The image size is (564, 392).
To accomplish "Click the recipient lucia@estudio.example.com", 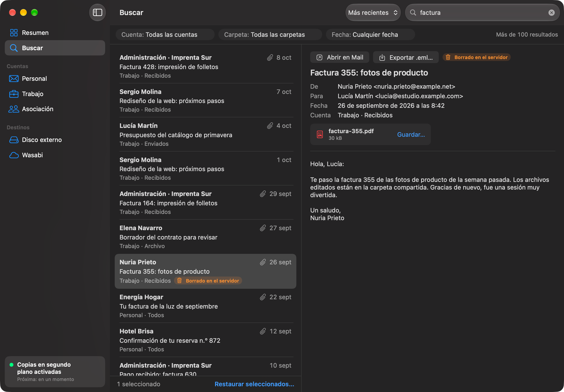I will tap(419, 96).
